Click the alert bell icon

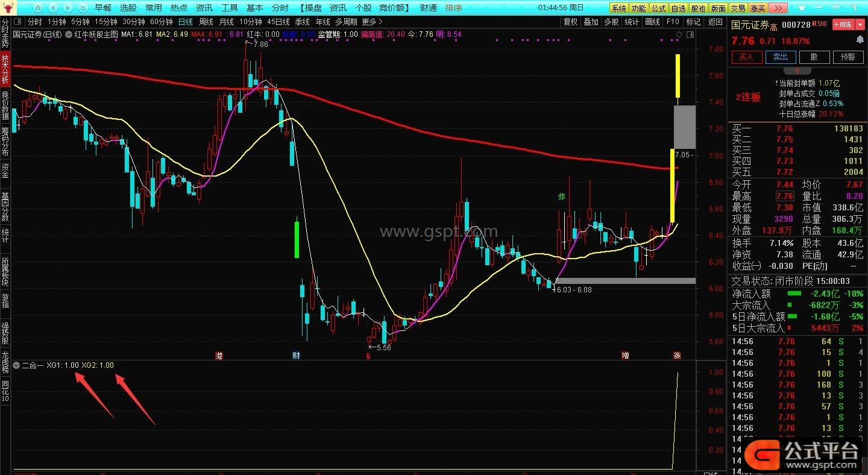860,40
